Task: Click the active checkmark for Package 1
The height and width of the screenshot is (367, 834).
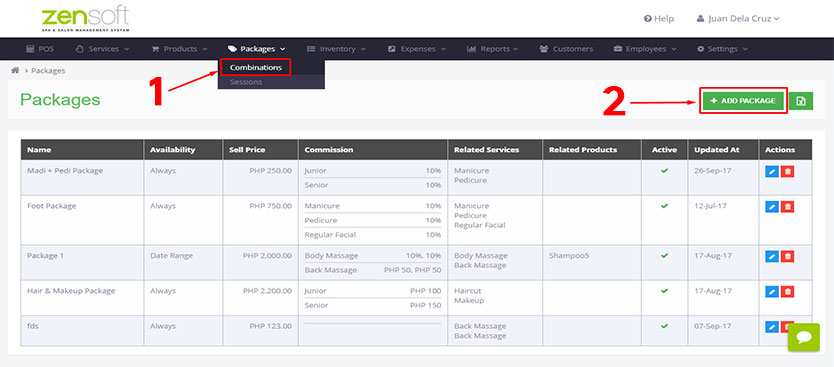Action: click(664, 256)
